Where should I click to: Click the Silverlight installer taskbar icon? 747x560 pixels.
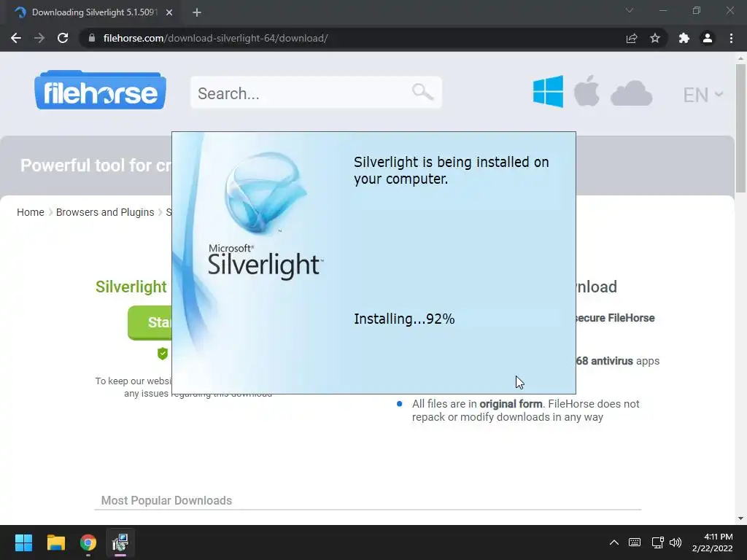[x=120, y=542]
